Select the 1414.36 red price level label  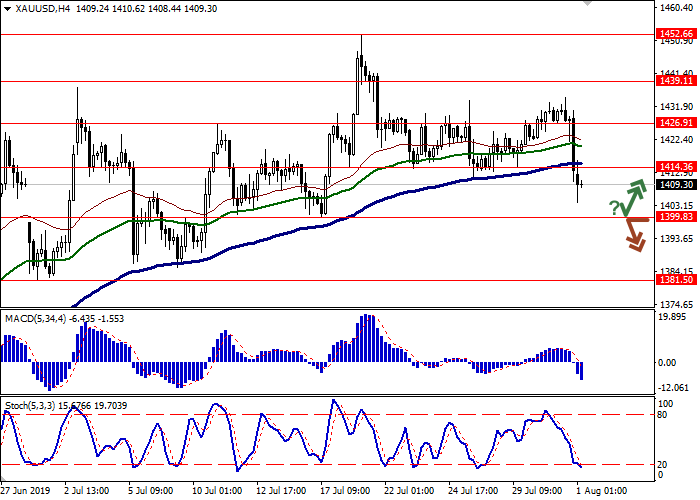676,168
